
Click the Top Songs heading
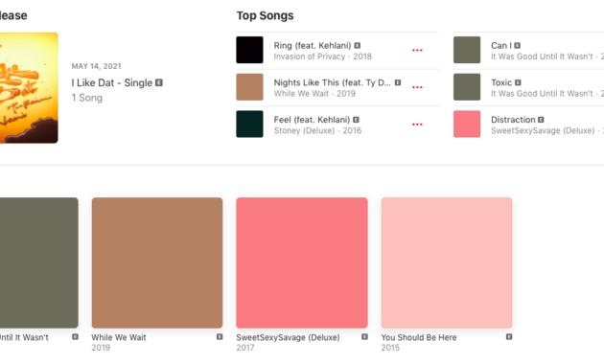(x=265, y=15)
